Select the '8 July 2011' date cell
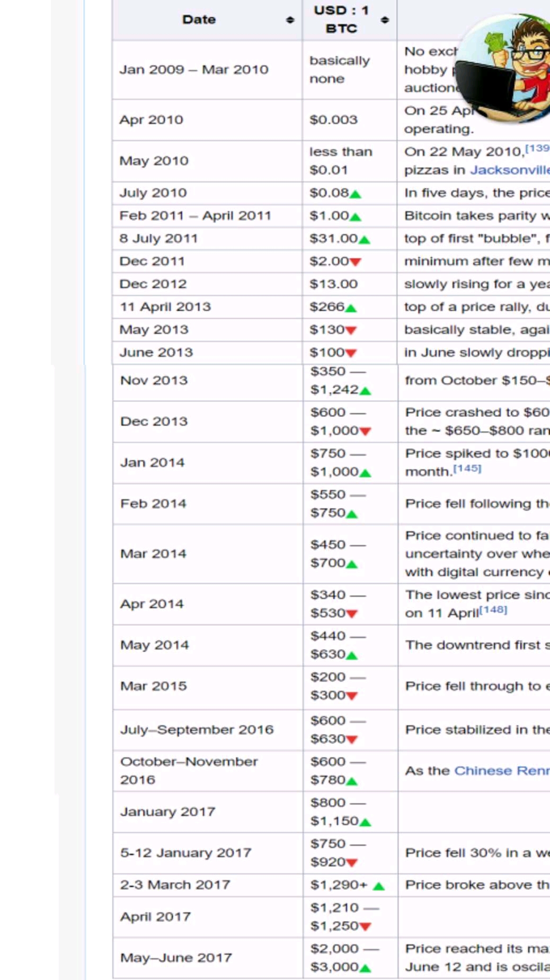The height and width of the screenshot is (980, 550). tap(207, 239)
